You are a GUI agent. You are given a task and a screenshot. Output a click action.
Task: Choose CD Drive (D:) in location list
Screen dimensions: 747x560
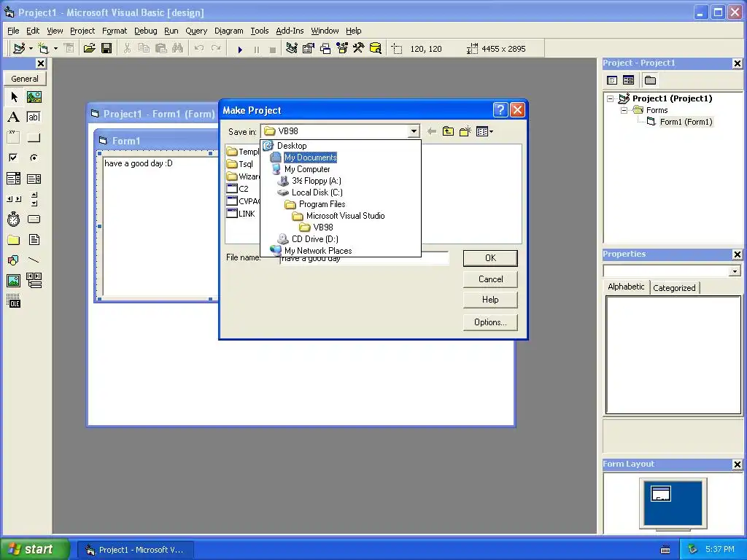pos(315,239)
